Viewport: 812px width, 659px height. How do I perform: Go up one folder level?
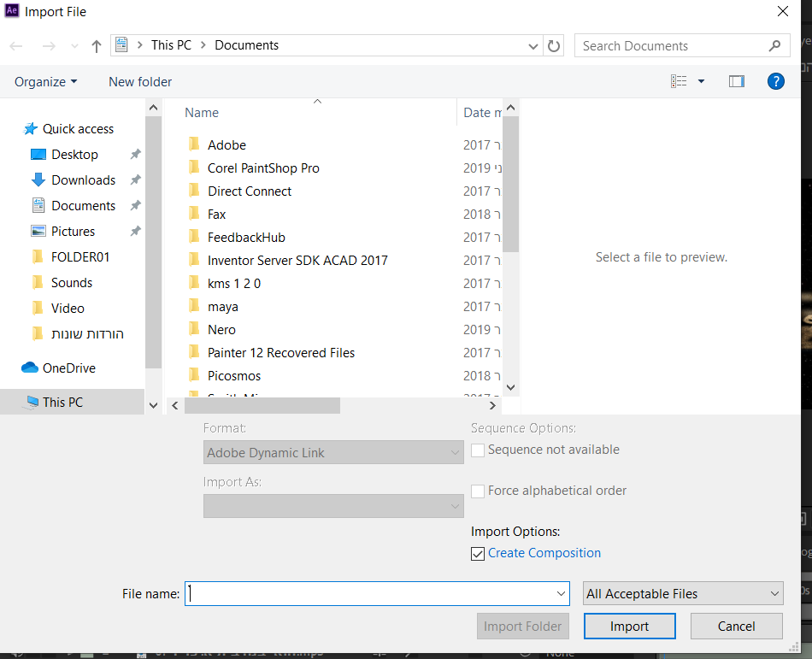tap(97, 46)
